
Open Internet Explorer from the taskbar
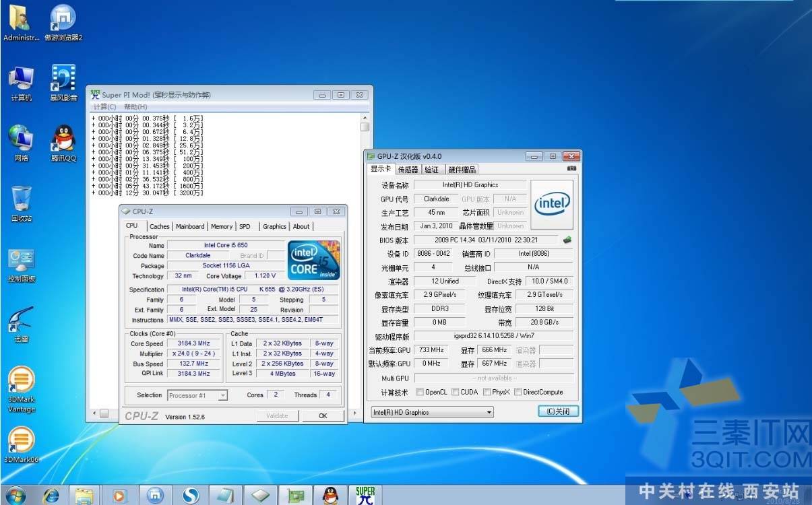coord(51,496)
